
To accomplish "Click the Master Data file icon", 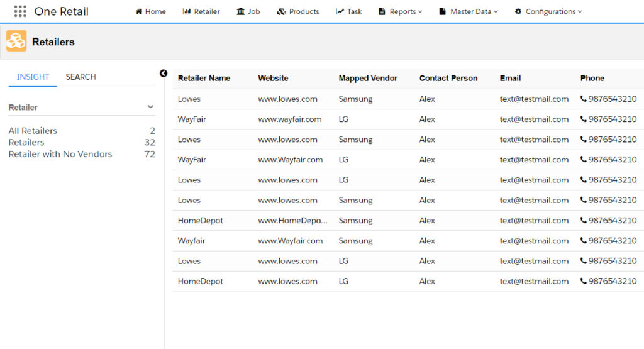I will [x=442, y=11].
